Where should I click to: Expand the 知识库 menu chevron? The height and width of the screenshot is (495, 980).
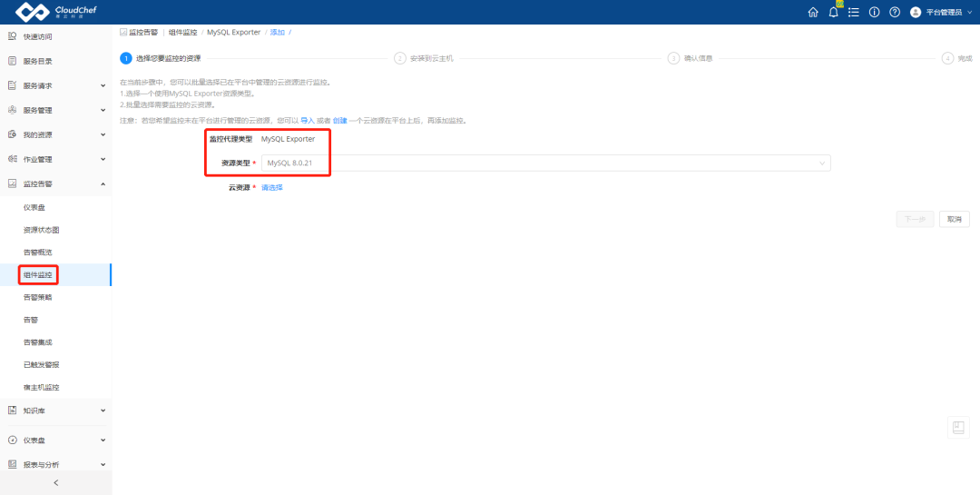coord(103,411)
